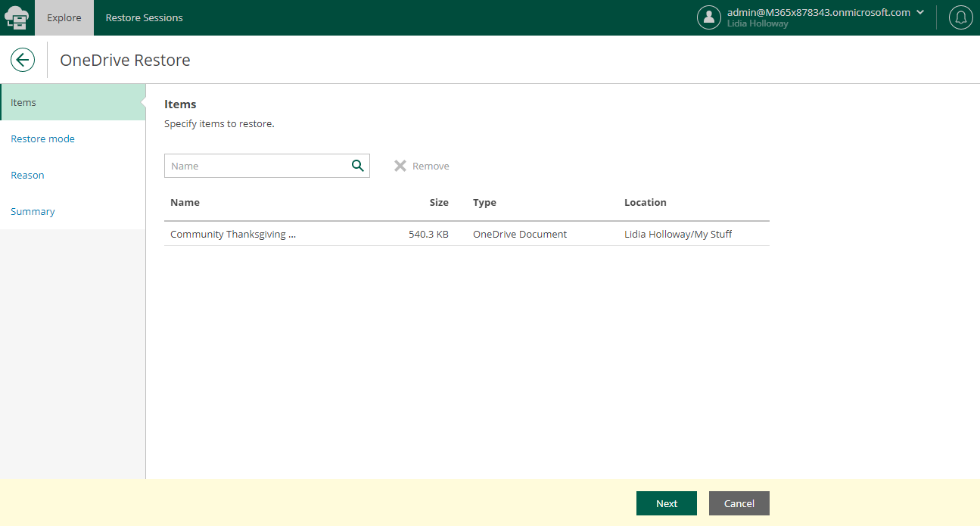Select the Restore mode step
Viewport: 980px width, 526px height.
[x=42, y=139]
